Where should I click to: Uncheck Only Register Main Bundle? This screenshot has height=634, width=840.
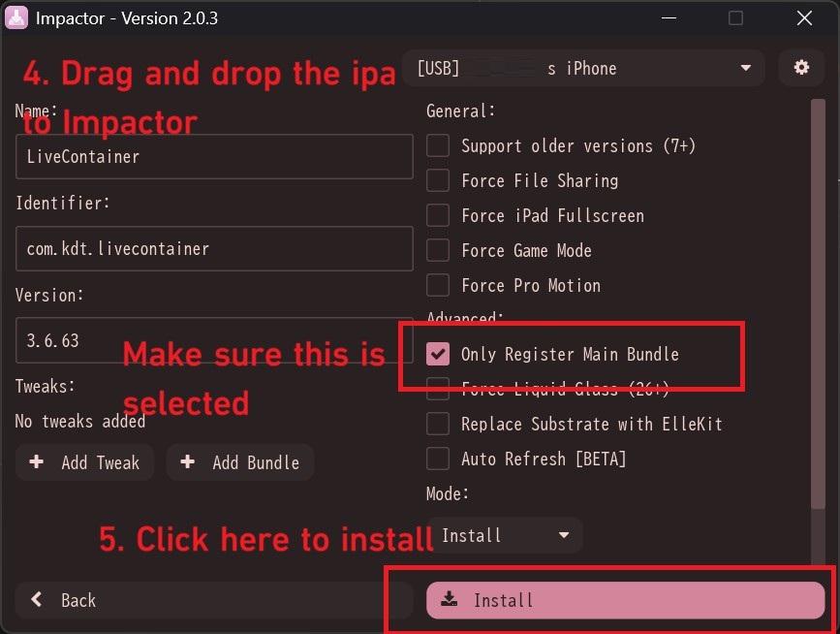tap(438, 354)
